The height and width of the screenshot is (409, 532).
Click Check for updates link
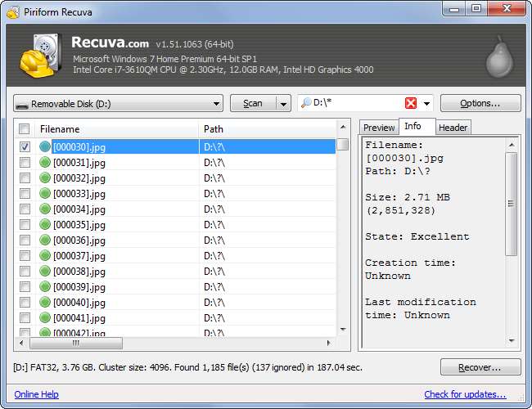(x=465, y=394)
